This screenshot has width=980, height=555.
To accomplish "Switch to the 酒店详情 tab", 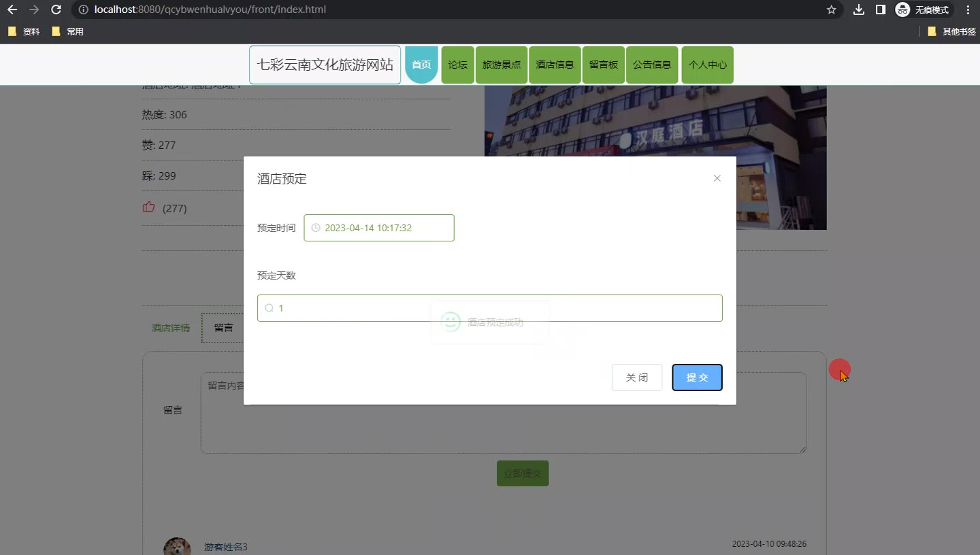I will point(171,328).
